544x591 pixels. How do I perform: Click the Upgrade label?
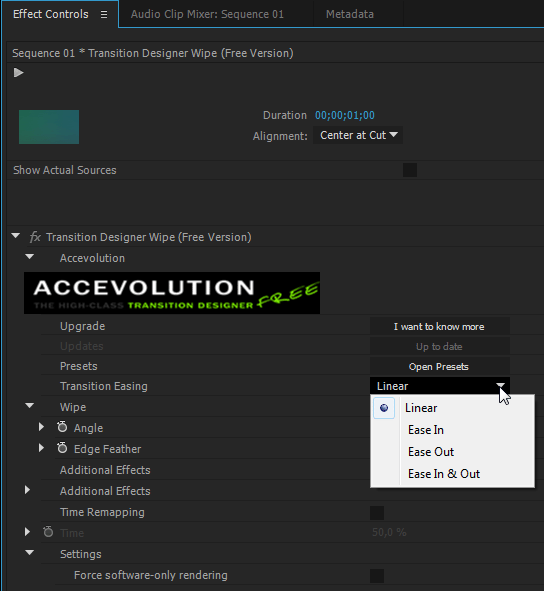pyautogui.click(x=82, y=326)
